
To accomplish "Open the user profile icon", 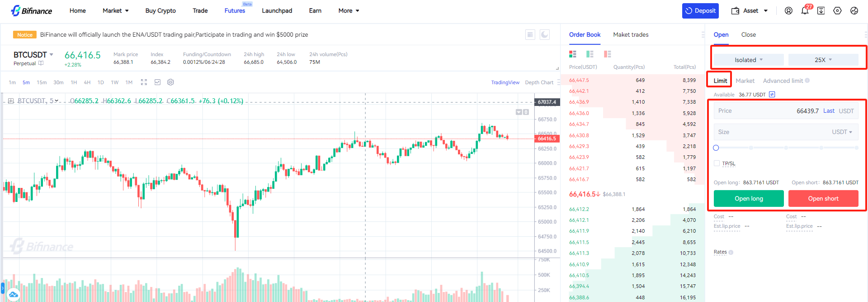I will [x=788, y=11].
